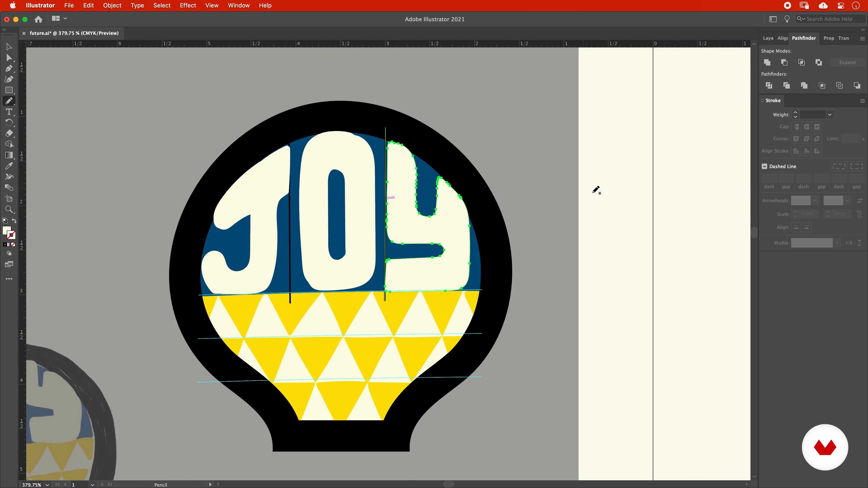This screenshot has height=488, width=868.
Task: Toggle Bevel Join corner option
Action: pos(817,139)
